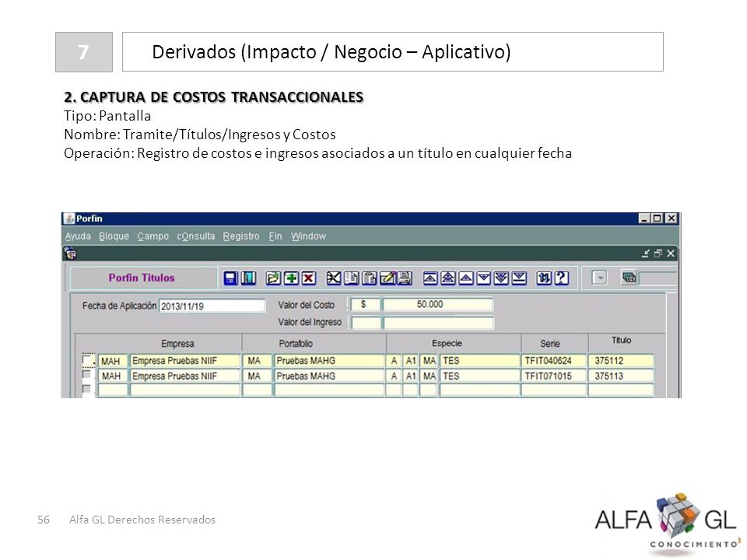
Task: Select Titulo cell 375112
Action: (x=621, y=361)
